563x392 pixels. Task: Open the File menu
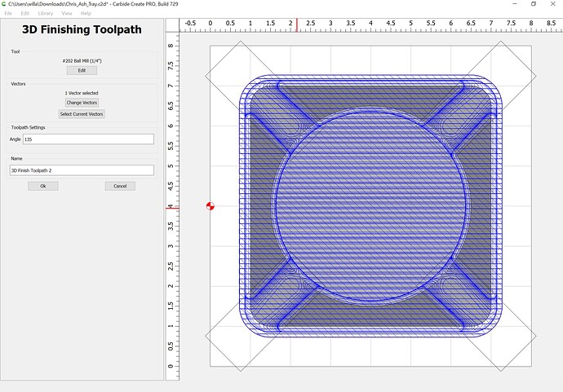click(8, 14)
